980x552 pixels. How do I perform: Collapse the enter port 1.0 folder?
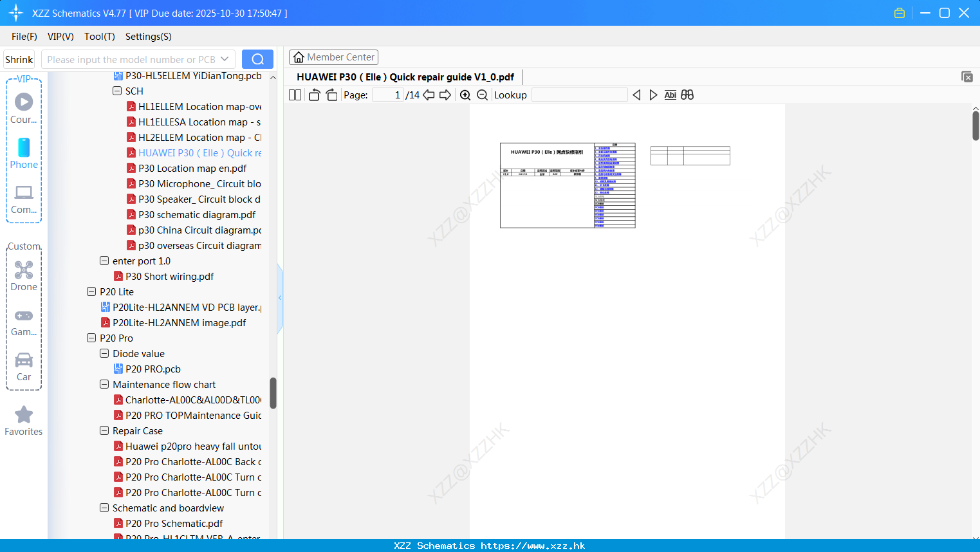click(x=104, y=261)
